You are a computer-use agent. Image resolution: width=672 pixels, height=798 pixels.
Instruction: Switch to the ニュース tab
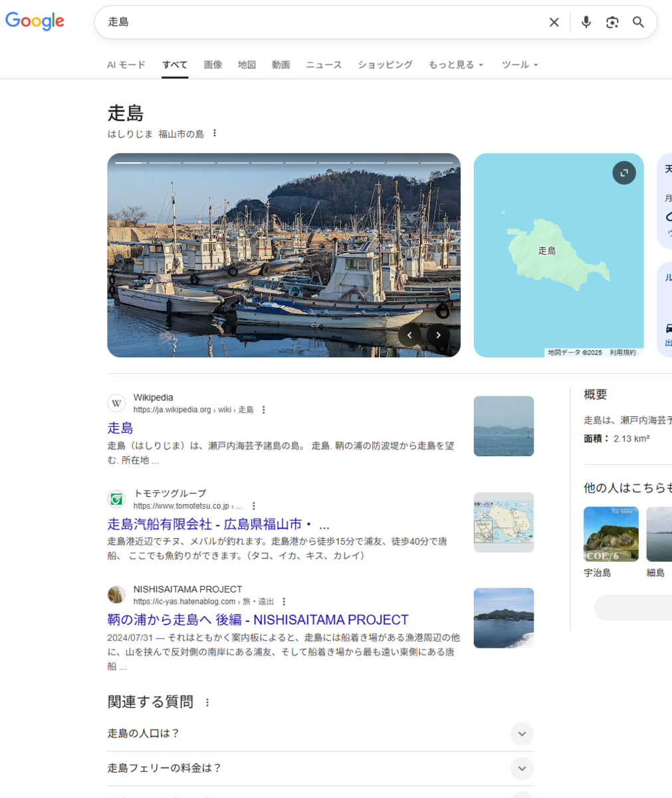[x=323, y=65]
